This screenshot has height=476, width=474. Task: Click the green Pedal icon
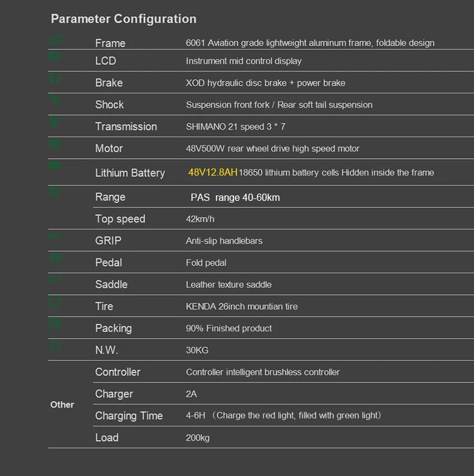point(55,258)
